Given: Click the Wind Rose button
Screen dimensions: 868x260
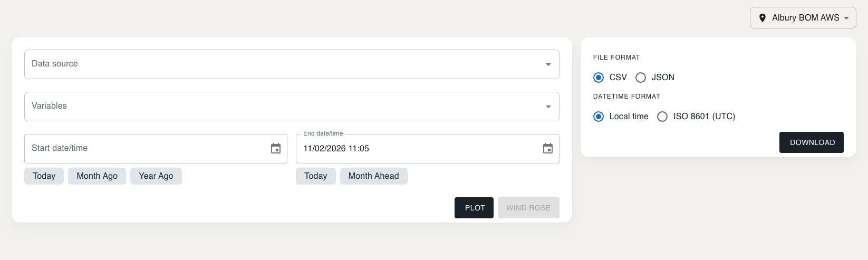Looking at the screenshot, I should click(x=528, y=208).
